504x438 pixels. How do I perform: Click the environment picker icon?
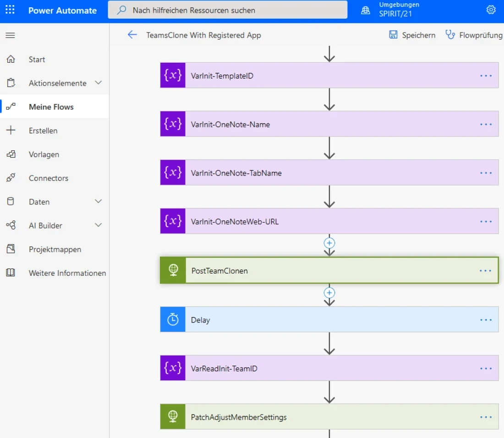(366, 10)
